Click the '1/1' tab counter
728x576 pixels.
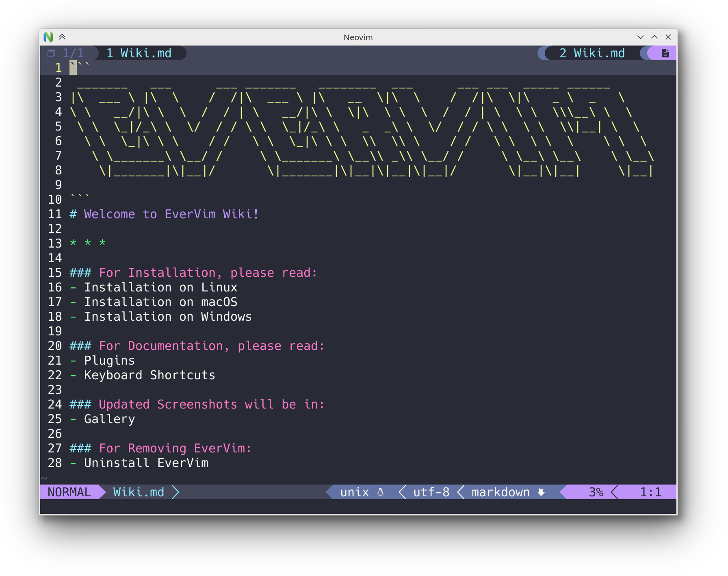[x=73, y=53]
